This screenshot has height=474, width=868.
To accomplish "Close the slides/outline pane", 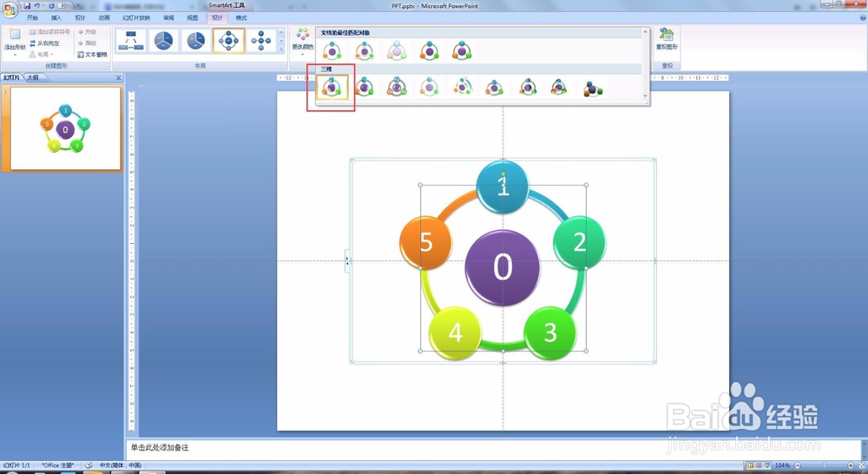I will [118, 77].
